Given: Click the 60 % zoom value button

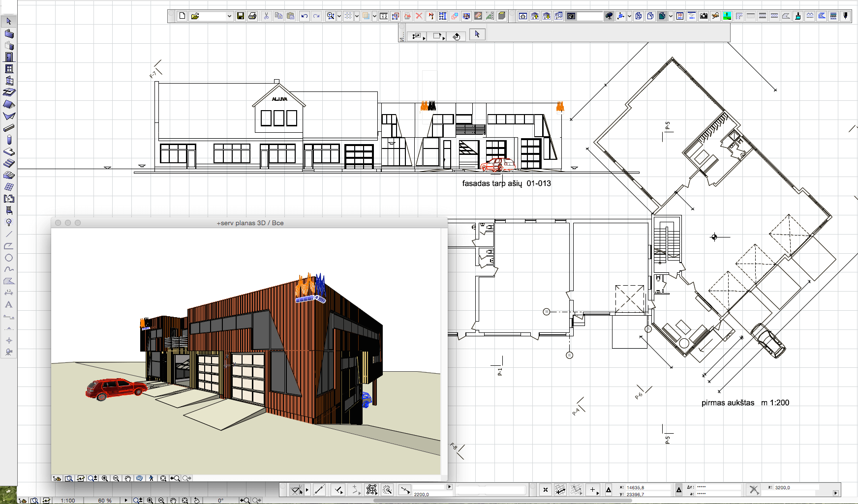Looking at the screenshot, I should (105, 501).
